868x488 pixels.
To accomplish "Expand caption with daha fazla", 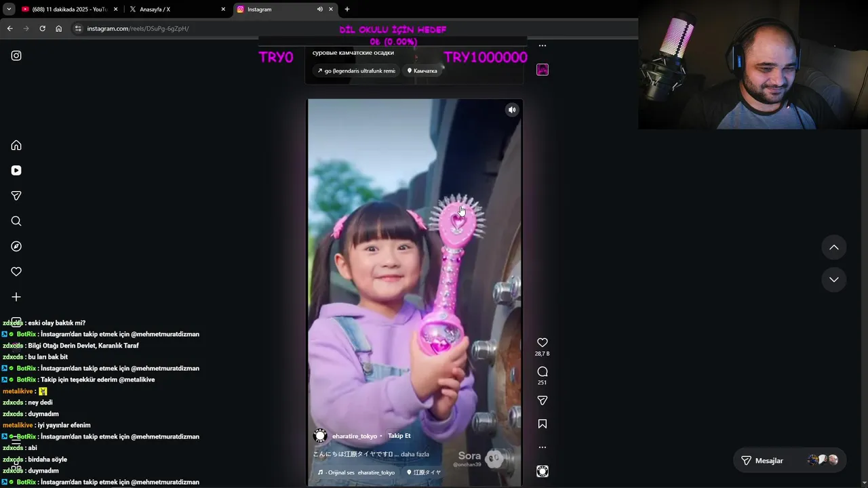I will tap(415, 454).
